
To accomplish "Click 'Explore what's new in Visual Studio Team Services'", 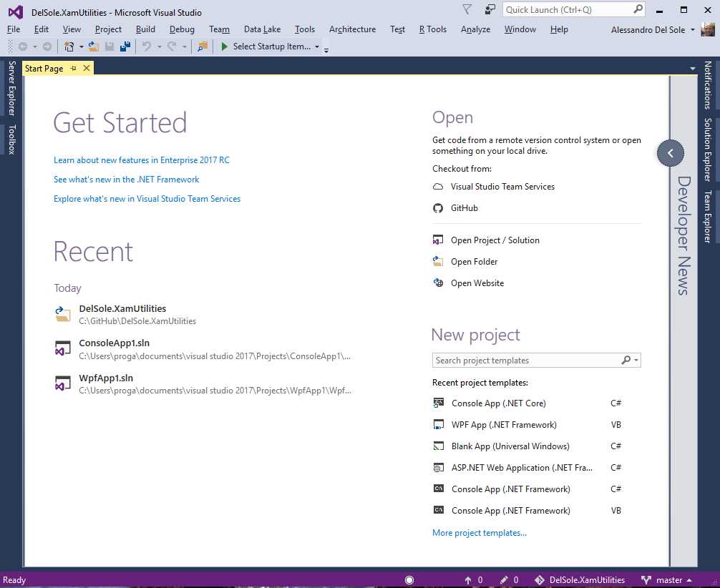I will click(147, 199).
